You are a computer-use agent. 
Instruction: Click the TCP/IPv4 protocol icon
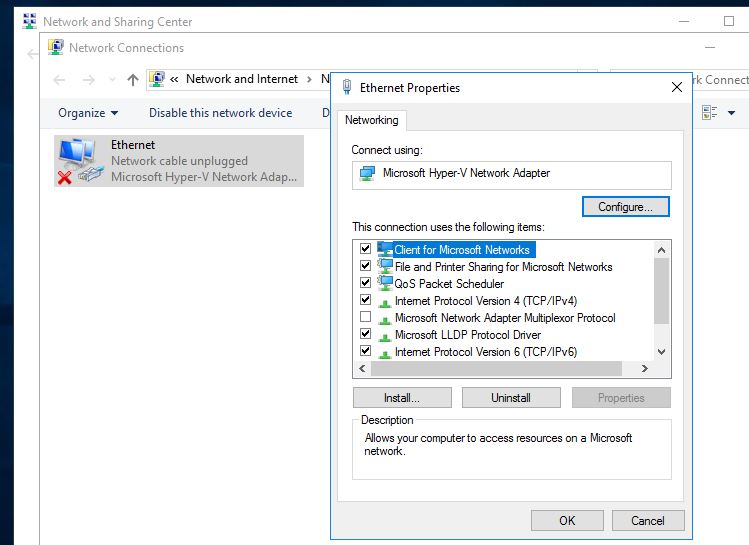385,303
